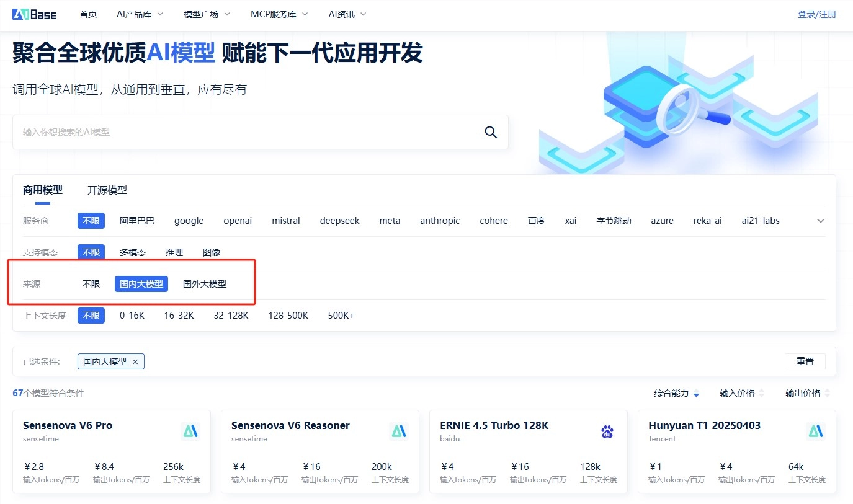The image size is (853, 504).
Task: Select the 推理 modality filter
Action: [x=174, y=252]
